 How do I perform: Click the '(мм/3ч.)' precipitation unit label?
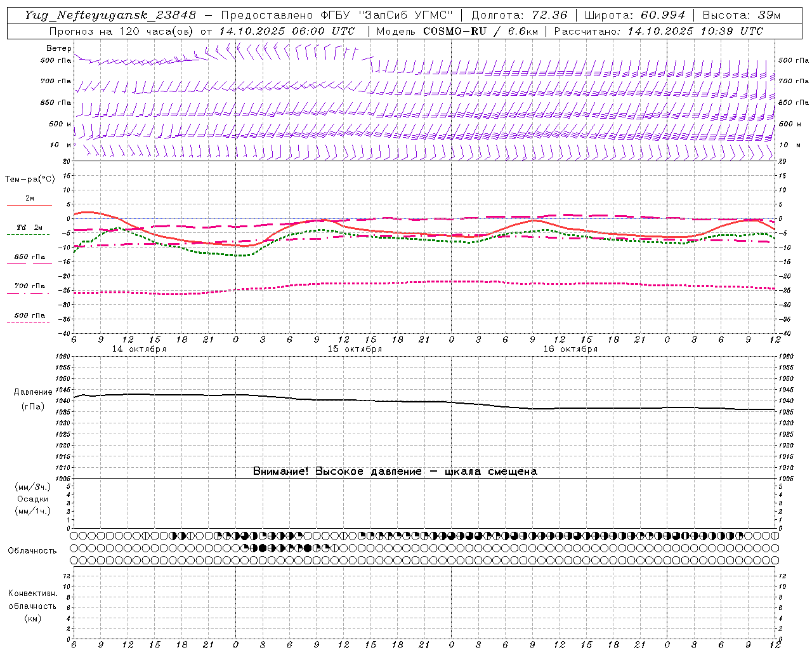(x=33, y=487)
